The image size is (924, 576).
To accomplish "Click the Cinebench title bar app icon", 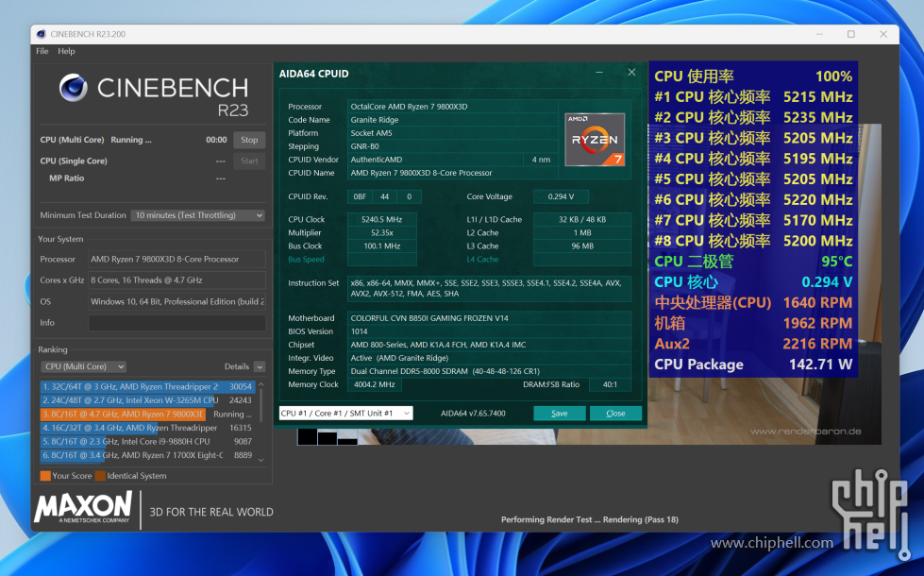I will click(42, 34).
